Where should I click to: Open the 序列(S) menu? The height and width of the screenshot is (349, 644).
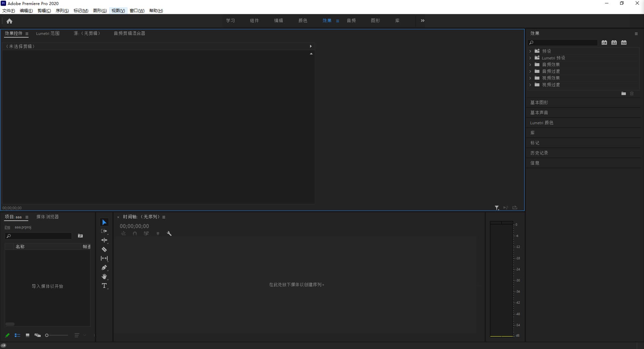pyautogui.click(x=62, y=11)
